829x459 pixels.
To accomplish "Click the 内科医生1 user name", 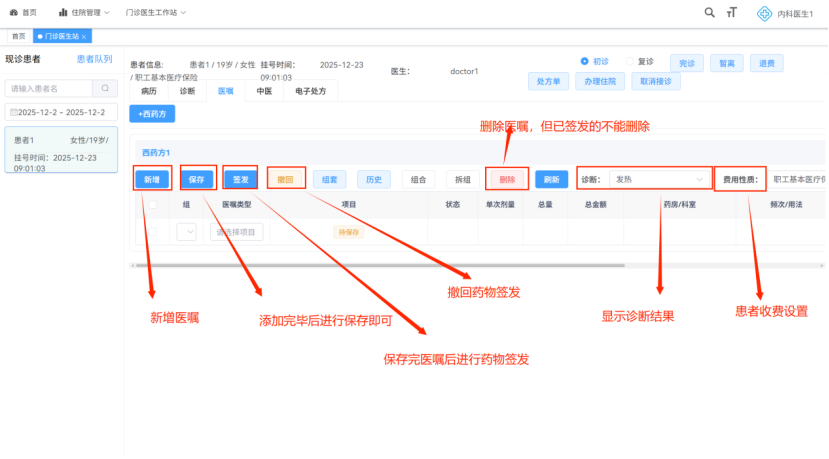I will [795, 14].
